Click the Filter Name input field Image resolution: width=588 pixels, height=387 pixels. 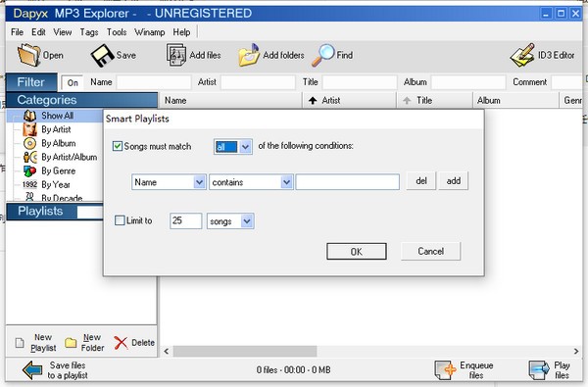point(154,82)
